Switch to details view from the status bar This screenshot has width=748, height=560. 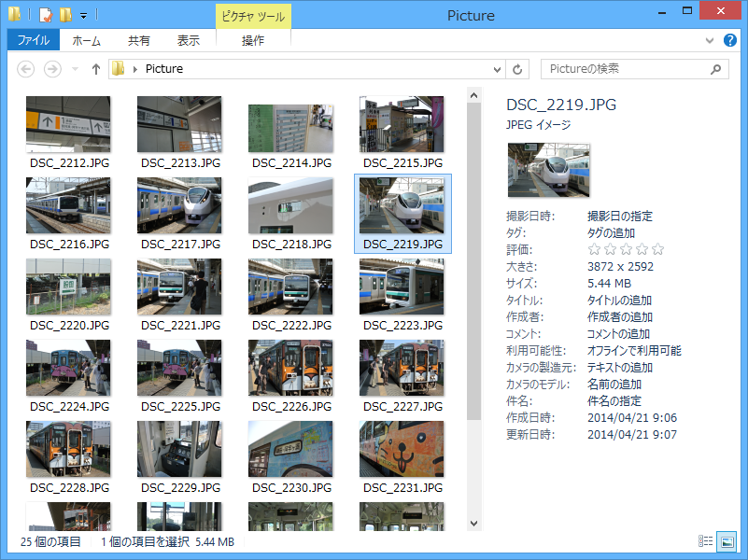coord(706,541)
